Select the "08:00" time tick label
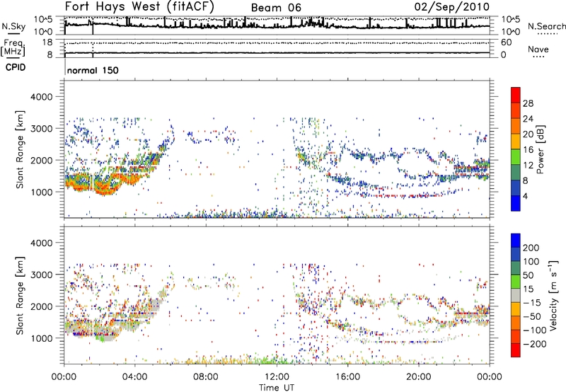Viewport: 566px width, 392px height. click(x=206, y=377)
